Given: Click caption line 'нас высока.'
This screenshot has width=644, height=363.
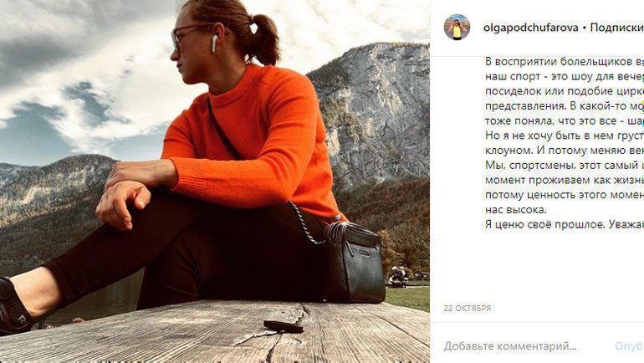Looking at the screenshot, I should [x=516, y=210].
